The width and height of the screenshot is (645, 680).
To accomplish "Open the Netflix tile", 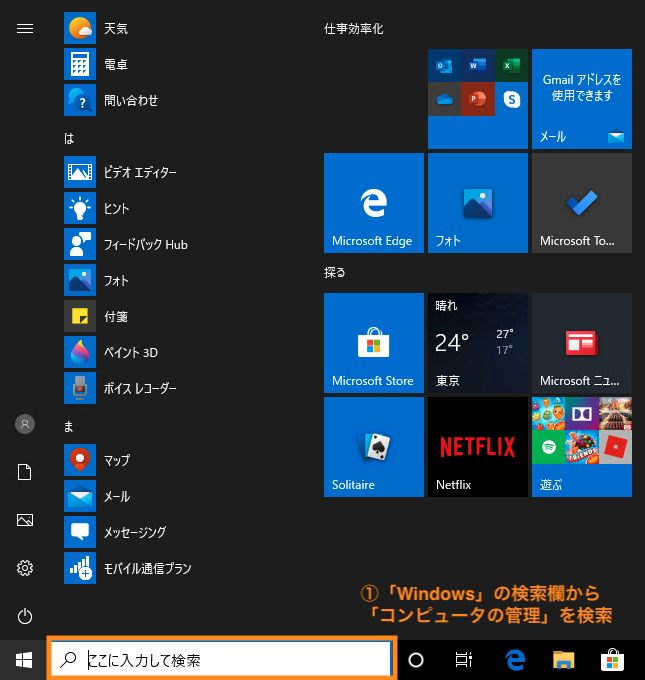I will 478,447.
